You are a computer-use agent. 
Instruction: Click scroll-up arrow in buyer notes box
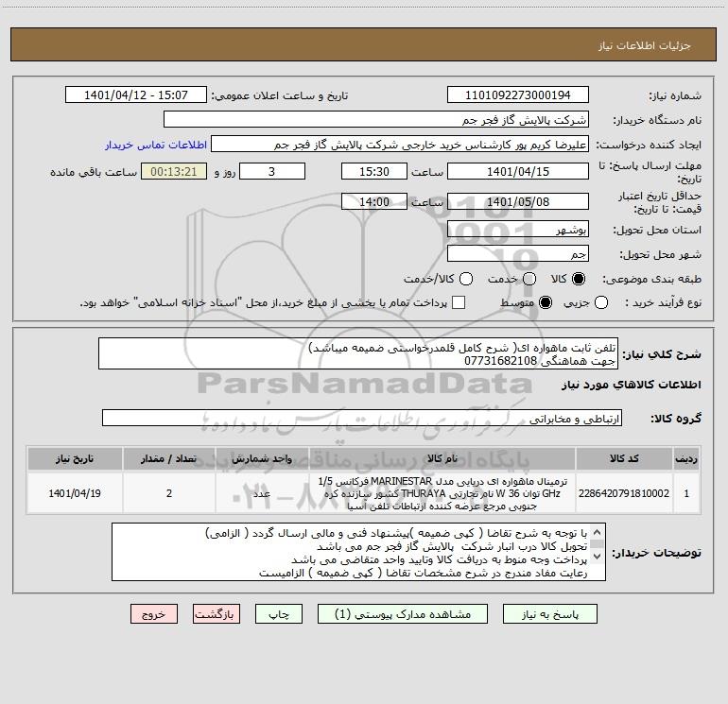tap(598, 532)
